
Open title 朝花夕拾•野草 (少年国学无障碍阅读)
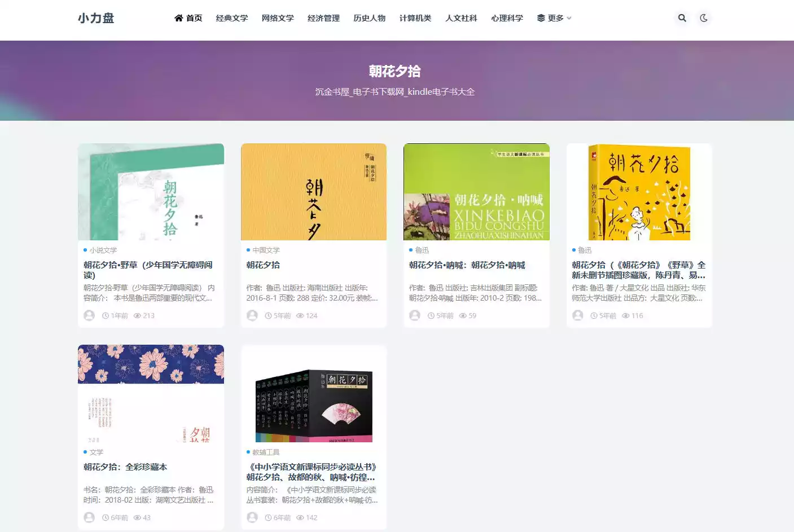click(x=148, y=270)
